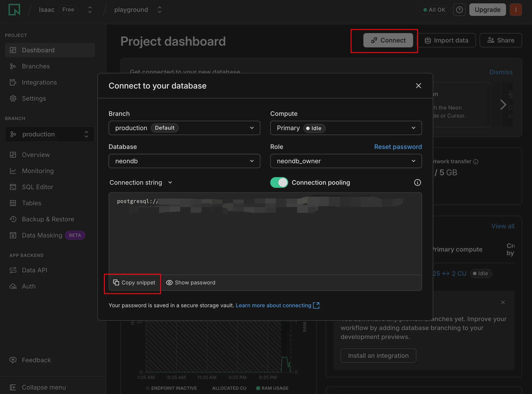
Task: Open the Tables view icon
Action: 13,203
